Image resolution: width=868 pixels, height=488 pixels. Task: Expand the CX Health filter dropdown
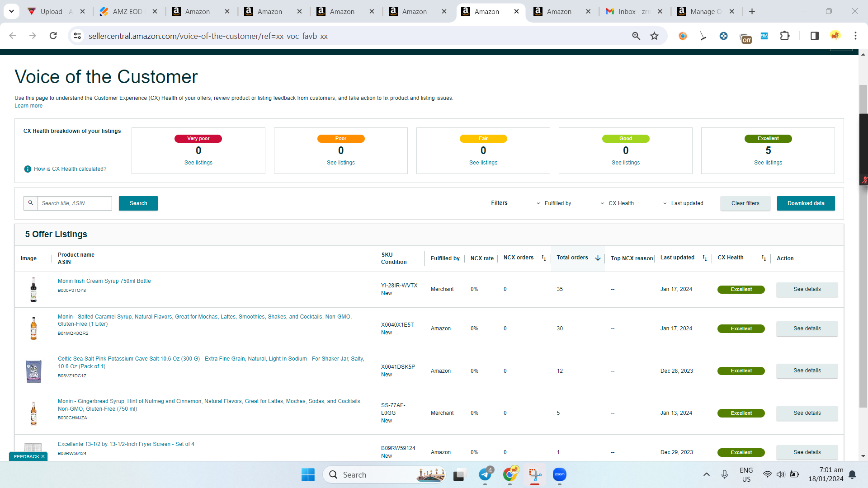pos(617,203)
